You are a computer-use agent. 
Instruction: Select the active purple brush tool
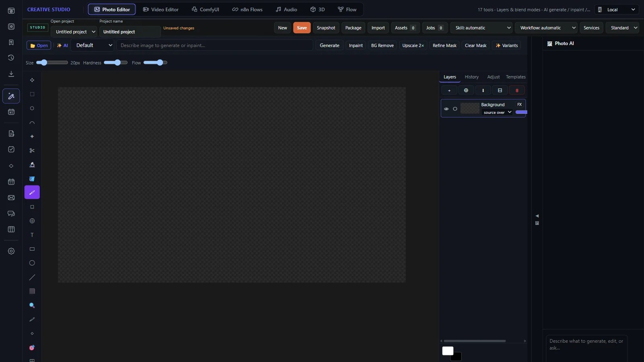point(32,192)
